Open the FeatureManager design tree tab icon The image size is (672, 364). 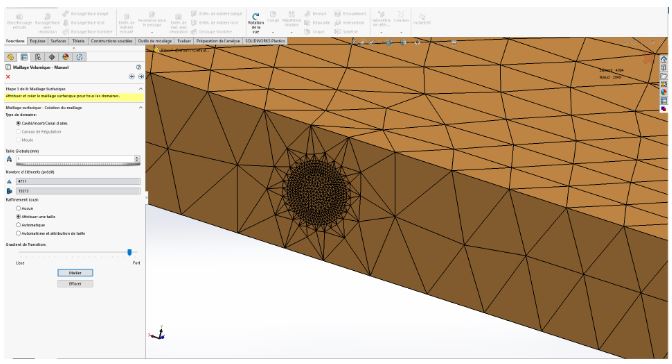10,57
